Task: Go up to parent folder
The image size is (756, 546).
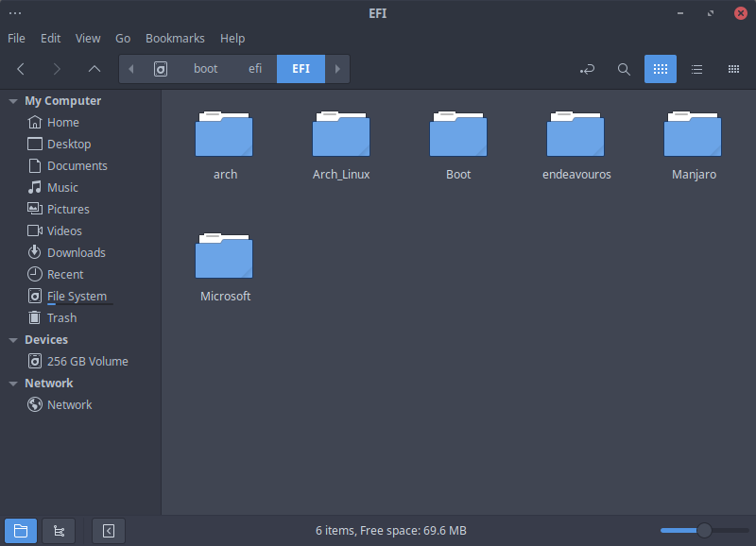Action: [x=94, y=69]
